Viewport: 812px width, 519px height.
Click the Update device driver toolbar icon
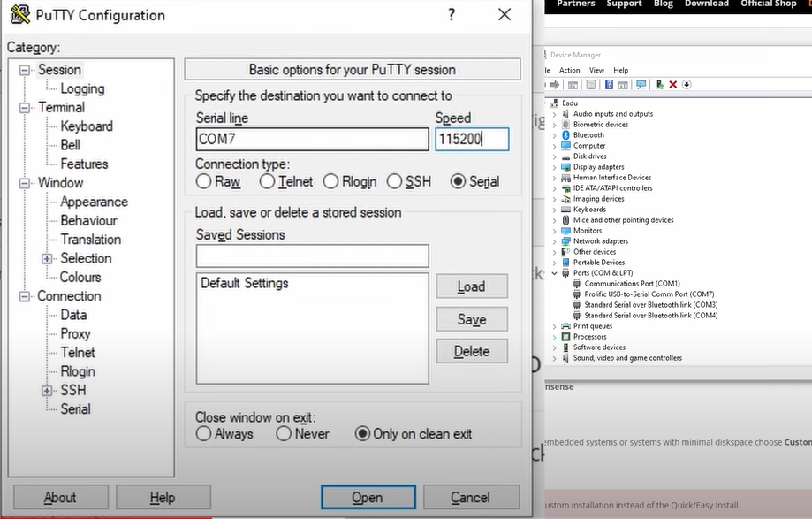pos(659,84)
